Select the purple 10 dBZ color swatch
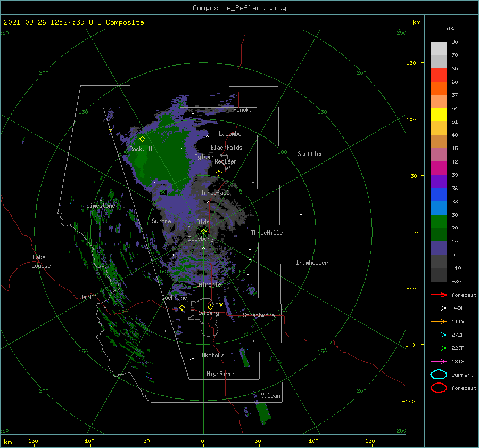479x448 pixels. coord(439,248)
